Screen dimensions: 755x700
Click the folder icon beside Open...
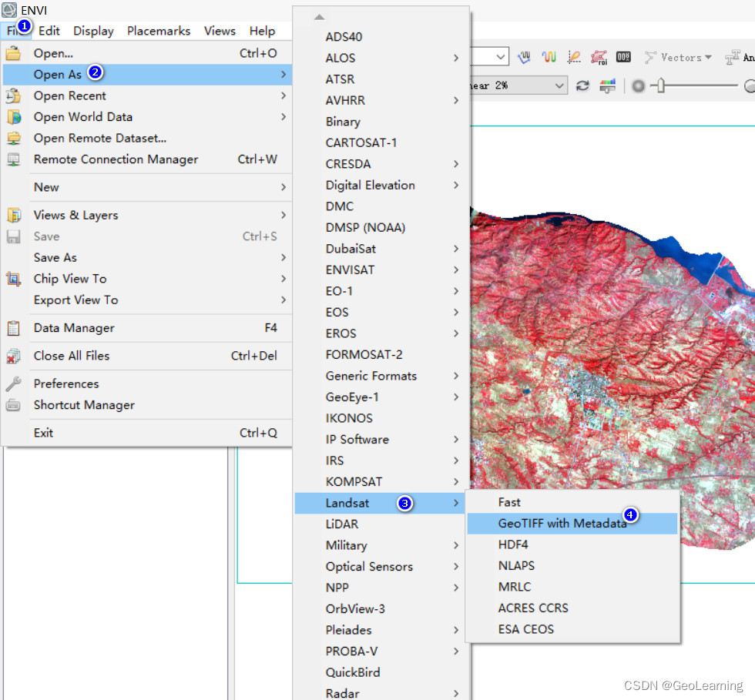pos(14,53)
